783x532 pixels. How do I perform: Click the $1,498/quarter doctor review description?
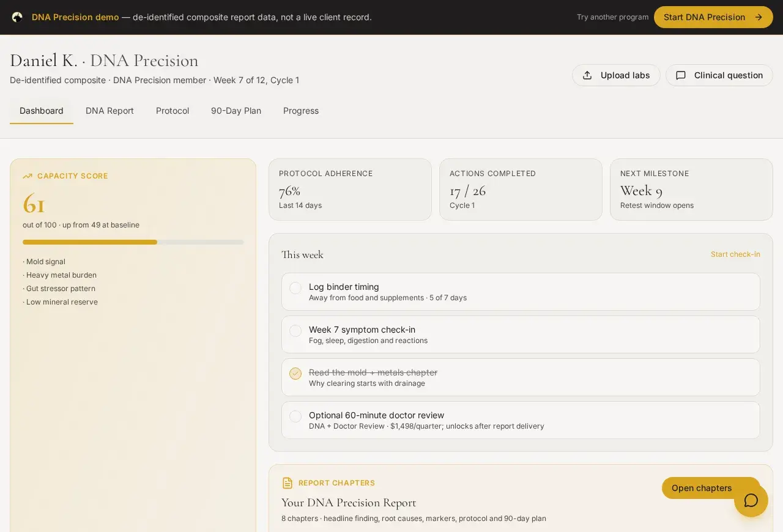[426, 426]
